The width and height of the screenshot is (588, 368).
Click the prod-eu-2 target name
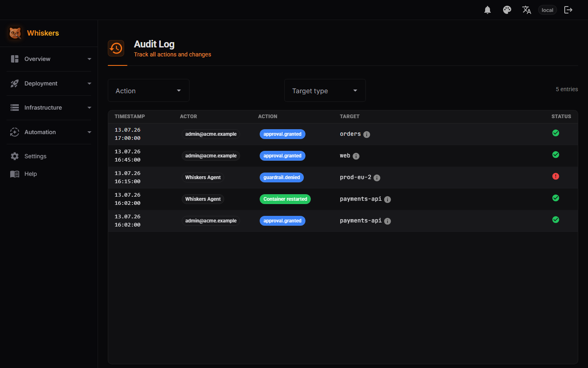point(356,177)
